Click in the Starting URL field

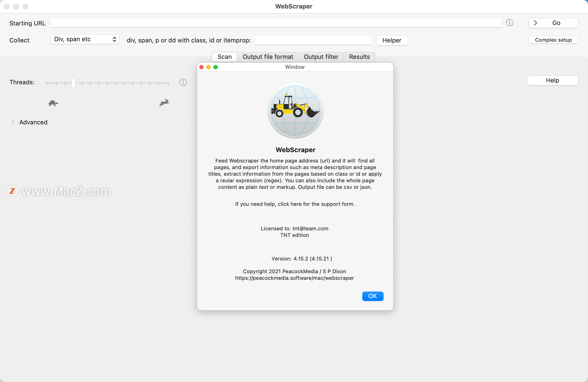click(276, 23)
